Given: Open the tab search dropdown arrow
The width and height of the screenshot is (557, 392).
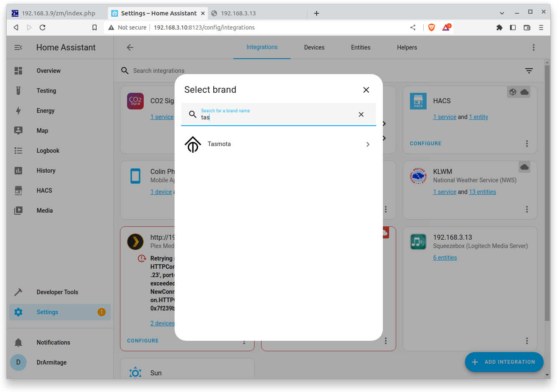Looking at the screenshot, I should [502, 13].
